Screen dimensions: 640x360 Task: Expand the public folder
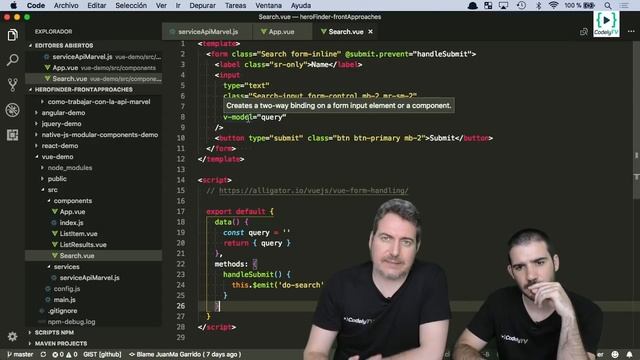point(57,179)
